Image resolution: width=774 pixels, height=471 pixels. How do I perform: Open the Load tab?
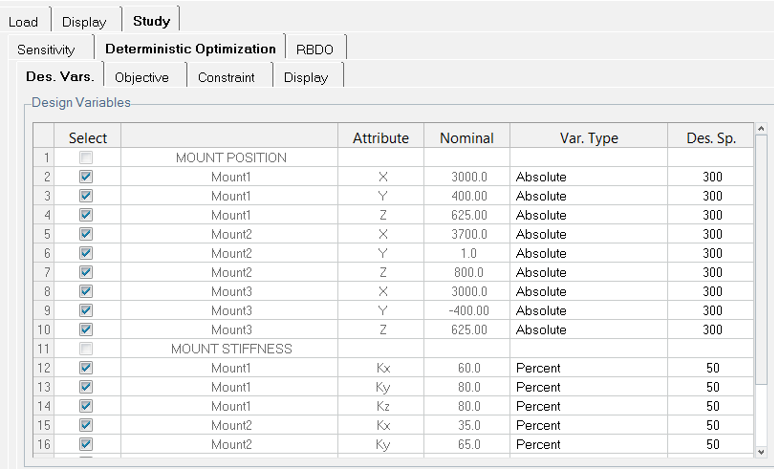(x=23, y=21)
